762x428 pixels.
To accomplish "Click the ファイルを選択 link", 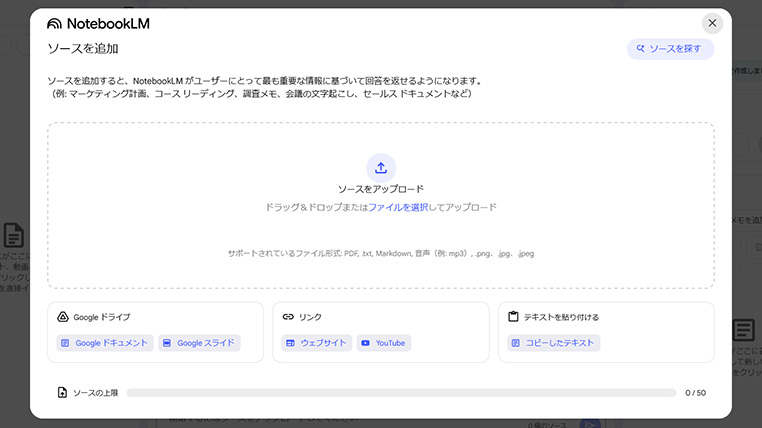I will pyautogui.click(x=398, y=207).
